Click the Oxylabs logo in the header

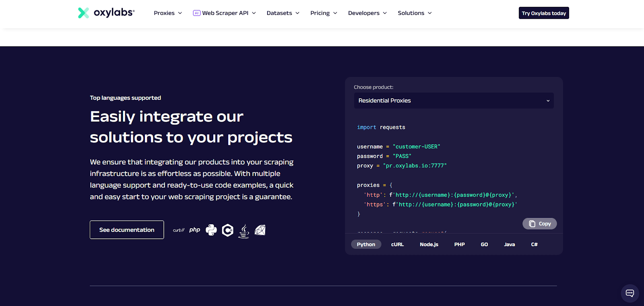(106, 13)
